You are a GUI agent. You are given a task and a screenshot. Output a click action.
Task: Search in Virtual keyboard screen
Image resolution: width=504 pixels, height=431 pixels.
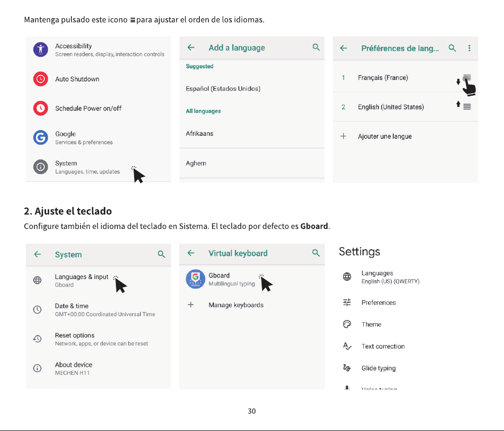click(316, 253)
